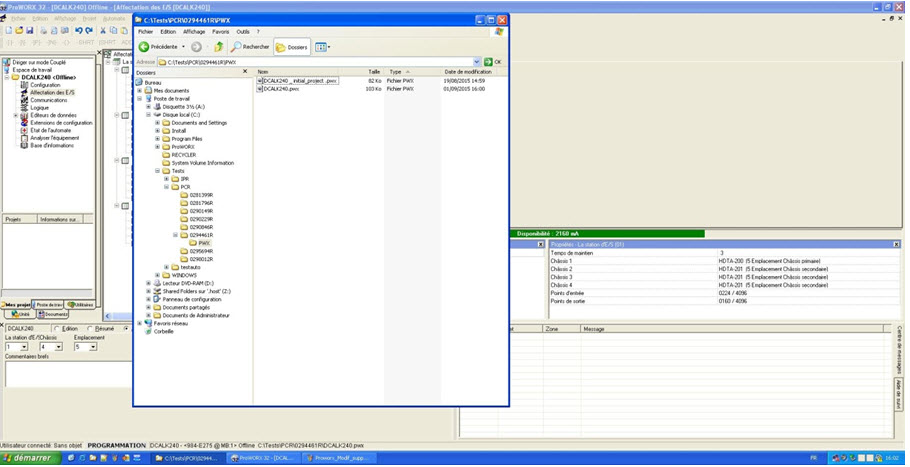This screenshot has width=910, height=467.
Task: Close the Dossiers folder pane
Action: coord(245,72)
